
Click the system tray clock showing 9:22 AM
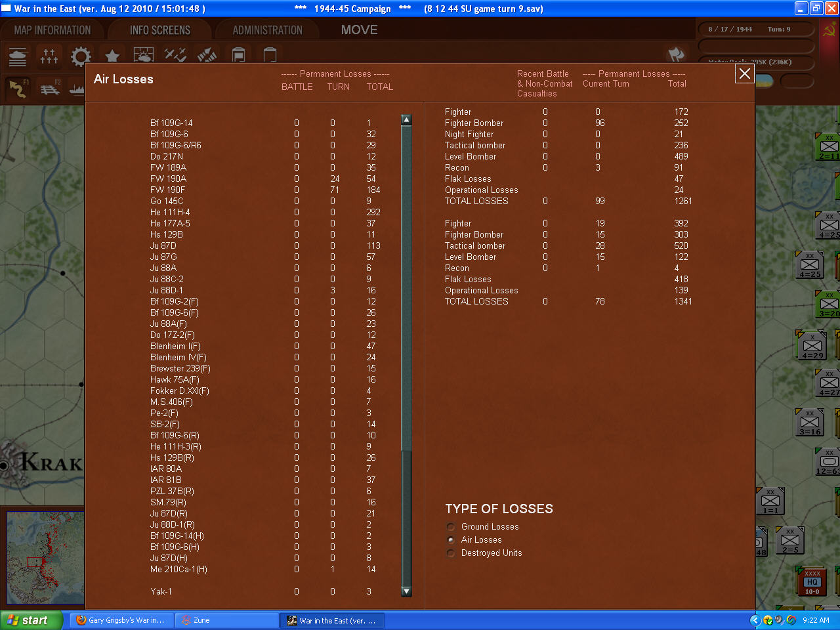816,620
